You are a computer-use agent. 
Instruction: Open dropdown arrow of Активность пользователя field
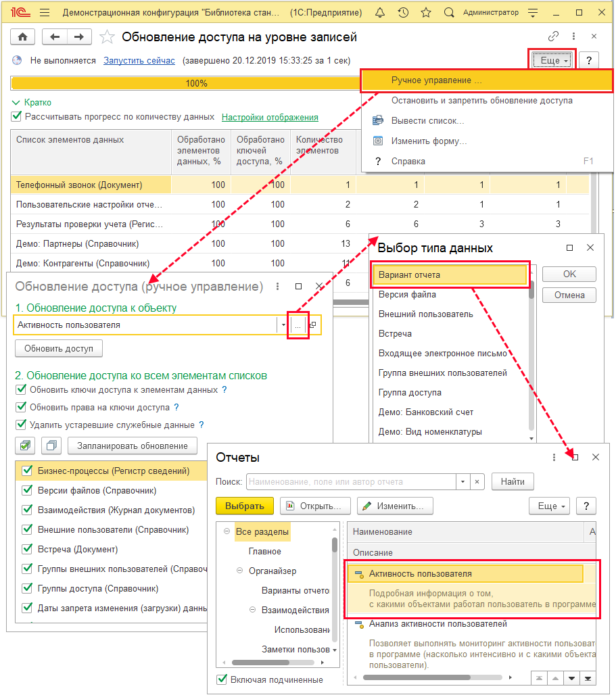point(283,325)
